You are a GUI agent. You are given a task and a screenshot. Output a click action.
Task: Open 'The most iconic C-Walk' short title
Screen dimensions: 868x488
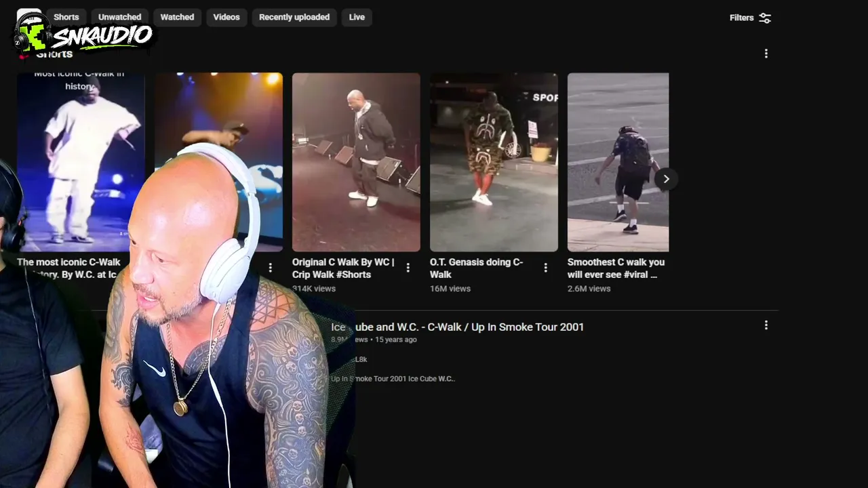point(68,268)
